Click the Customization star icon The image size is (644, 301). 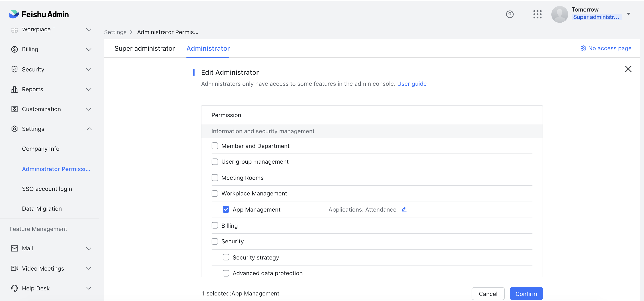[15, 109]
